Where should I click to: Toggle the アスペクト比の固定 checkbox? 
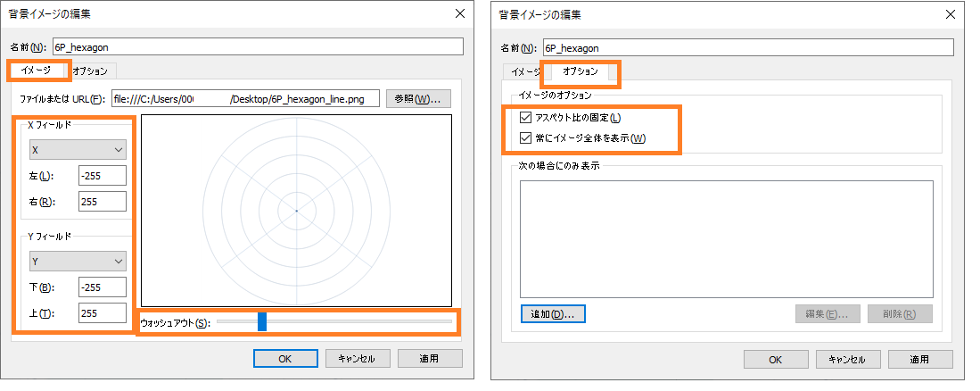pos(525,117)
